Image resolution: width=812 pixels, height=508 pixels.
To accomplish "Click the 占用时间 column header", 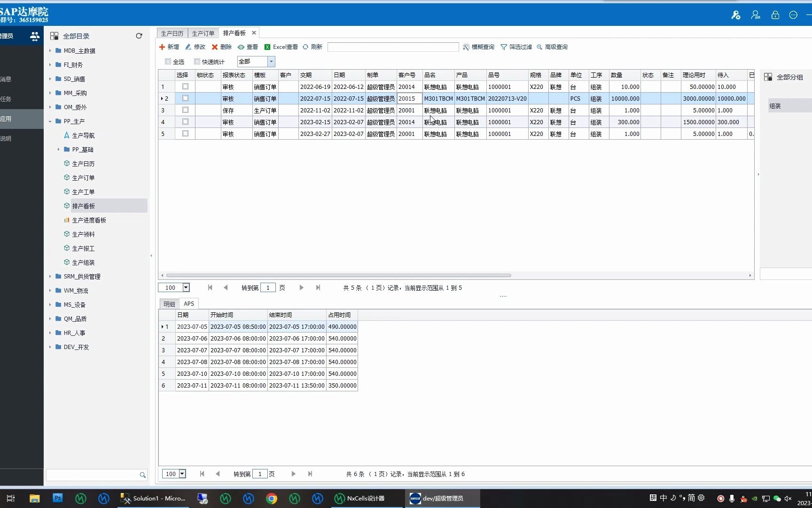I will pos(342,315).
